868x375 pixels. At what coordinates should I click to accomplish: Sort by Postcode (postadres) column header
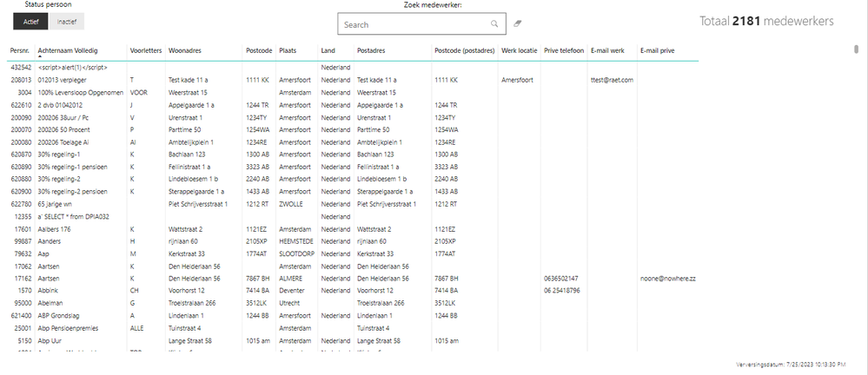coord(464,50)
